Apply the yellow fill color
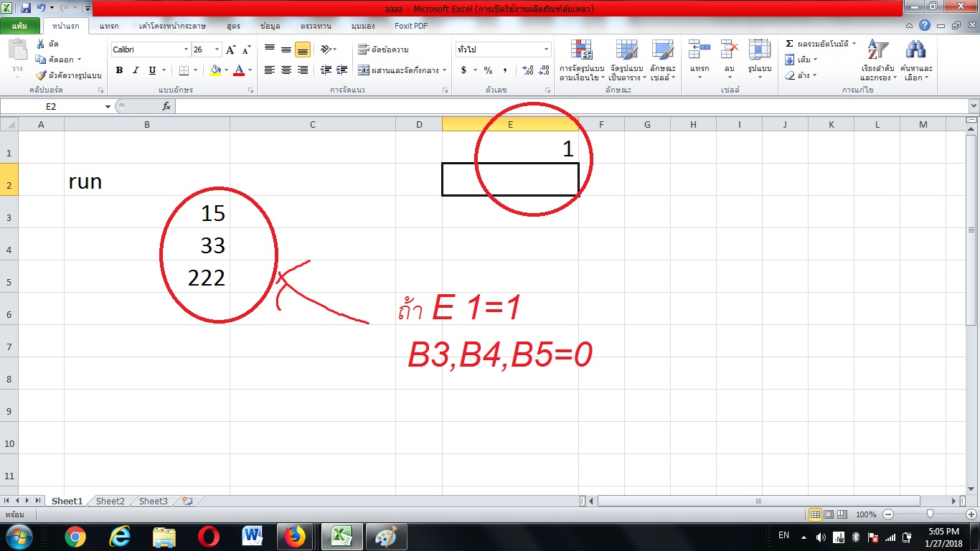The width and height of the screenshot is (980, 551). pos(215,70)
